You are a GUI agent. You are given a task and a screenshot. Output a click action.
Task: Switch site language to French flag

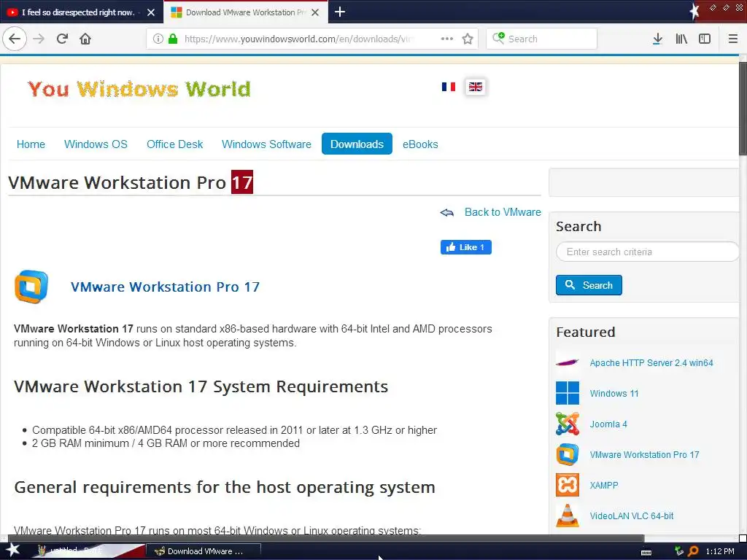click(449, 87)
